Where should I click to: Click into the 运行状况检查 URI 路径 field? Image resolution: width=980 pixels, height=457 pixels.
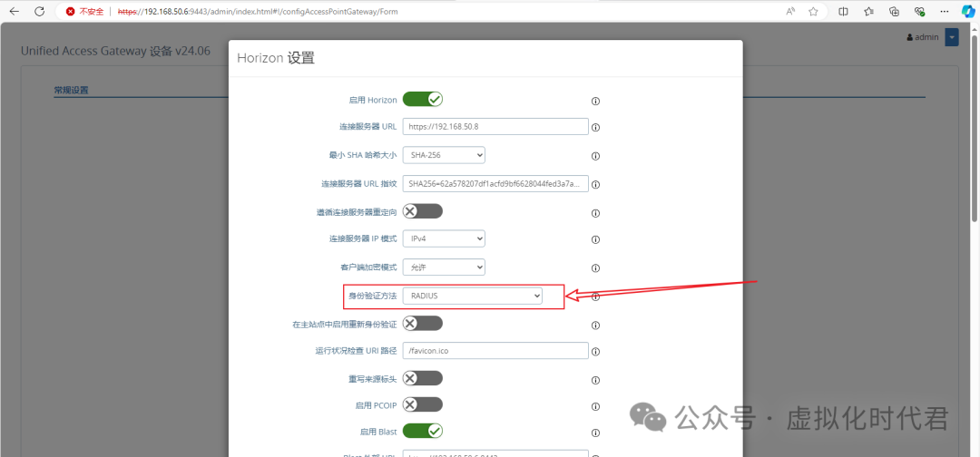click(x=495, y=350)
